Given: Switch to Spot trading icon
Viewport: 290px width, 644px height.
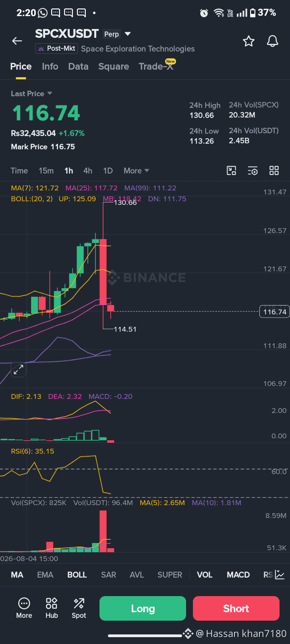Looking at the screenshot, I should click(x=79, y=608).
